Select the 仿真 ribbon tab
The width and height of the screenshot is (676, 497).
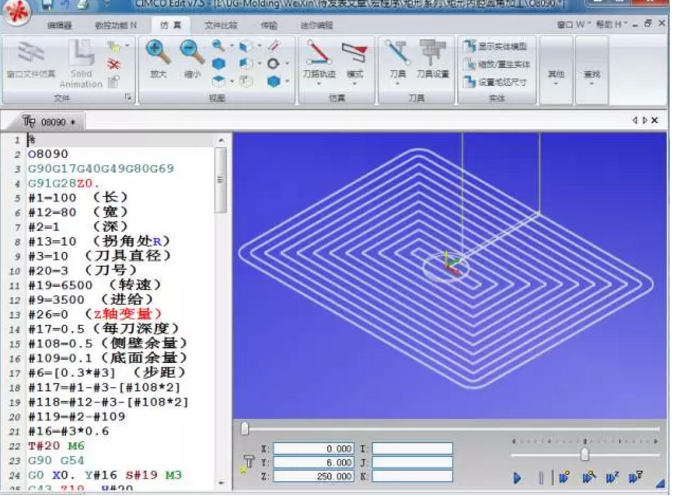tap(170, 25)
